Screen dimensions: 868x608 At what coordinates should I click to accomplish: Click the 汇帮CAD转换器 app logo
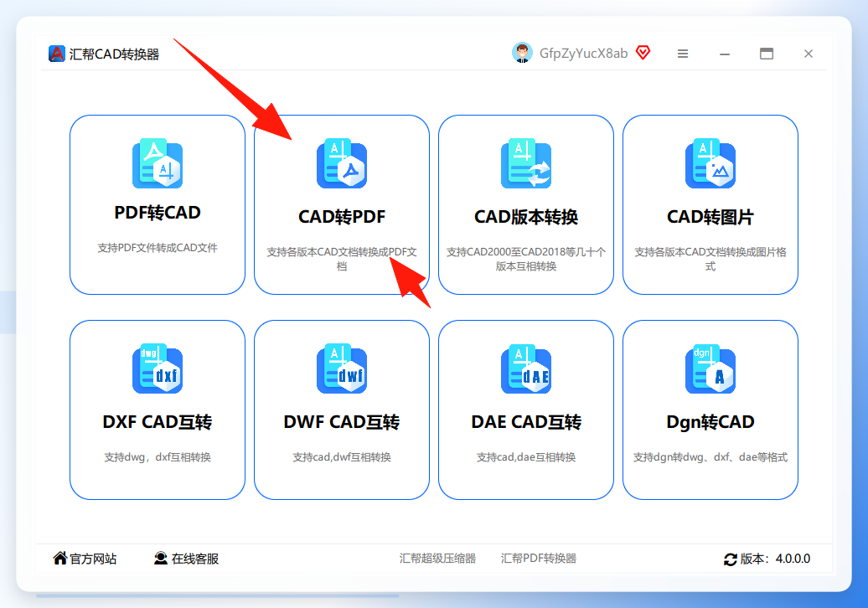coord(56,54)
